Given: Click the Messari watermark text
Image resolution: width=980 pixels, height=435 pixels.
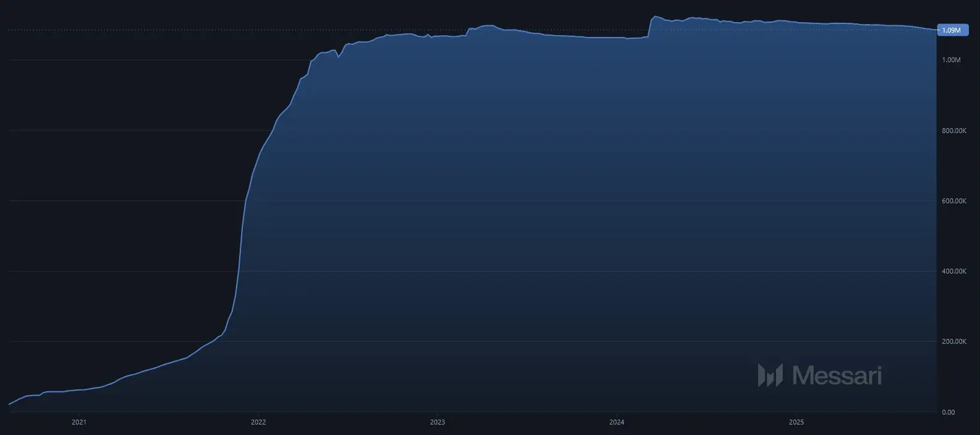Looking at the screenshot, I should pos(836,375).
